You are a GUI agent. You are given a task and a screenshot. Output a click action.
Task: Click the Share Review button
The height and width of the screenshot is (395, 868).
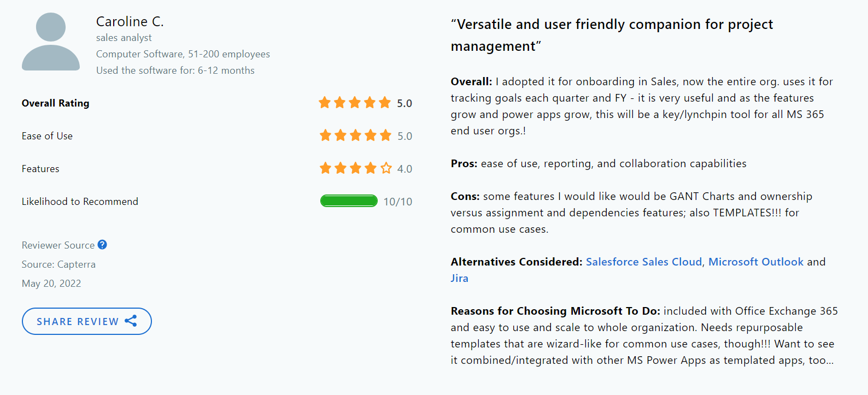tap(86, 321)
